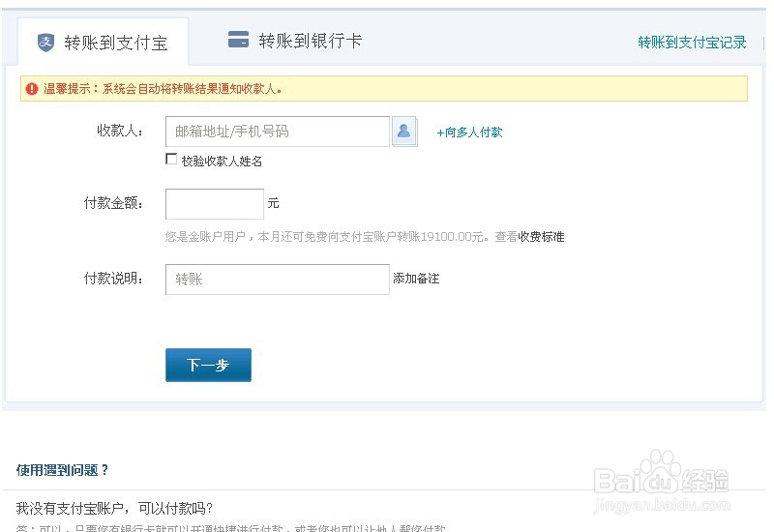Viewport: 774px width, 532px height.
Task: Click the 付款金额 label
Action: (113, 203)
